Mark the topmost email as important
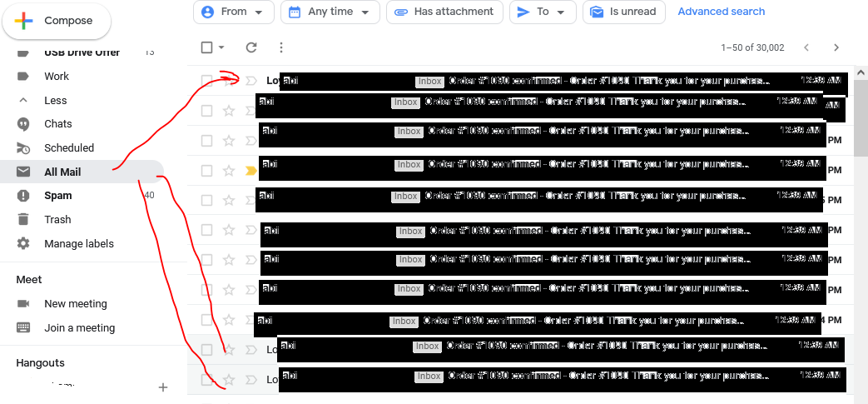Image resolution: width=868 pixels, height=404 pixels. click(251, 81)
